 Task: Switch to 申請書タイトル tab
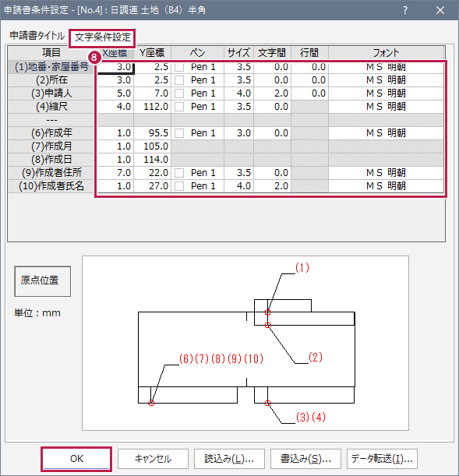pyautogui.click(x=37, y=36)
